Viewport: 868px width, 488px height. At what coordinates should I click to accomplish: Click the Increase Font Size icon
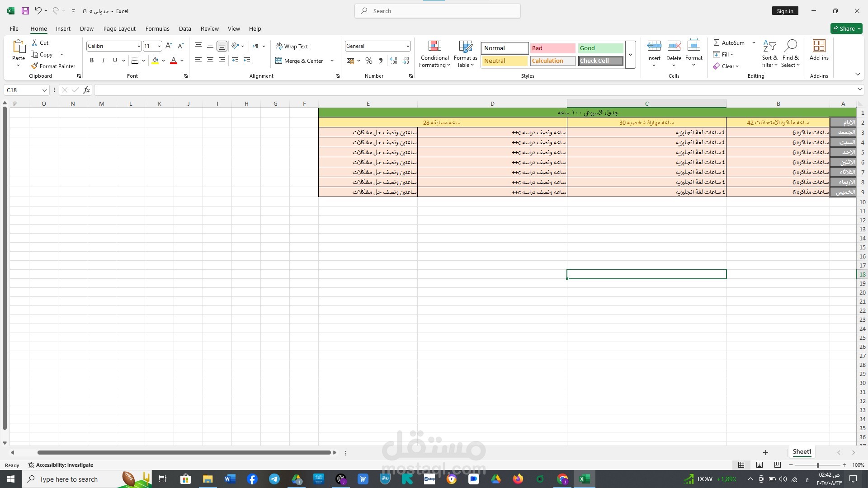(x=169, y=46)
